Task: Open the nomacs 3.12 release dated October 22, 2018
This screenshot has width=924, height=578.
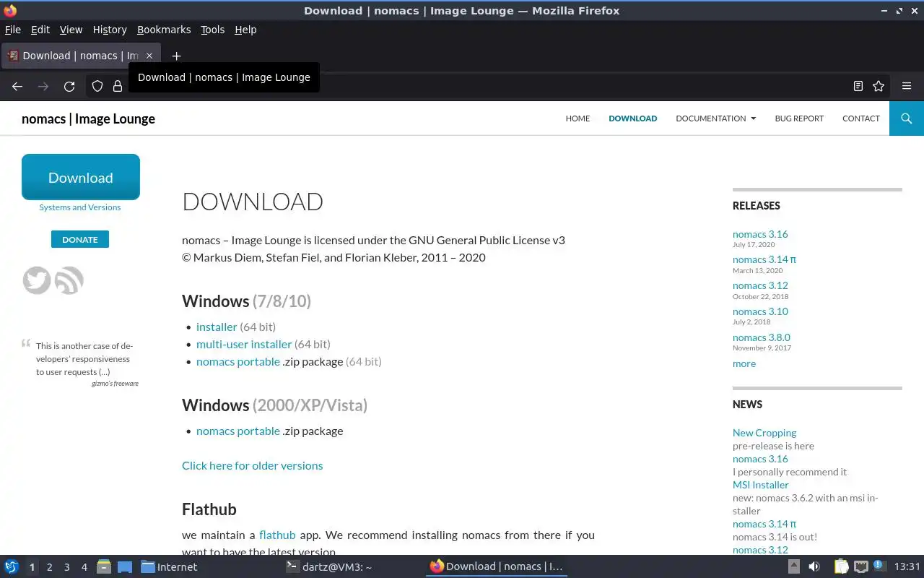Action: 760,285
